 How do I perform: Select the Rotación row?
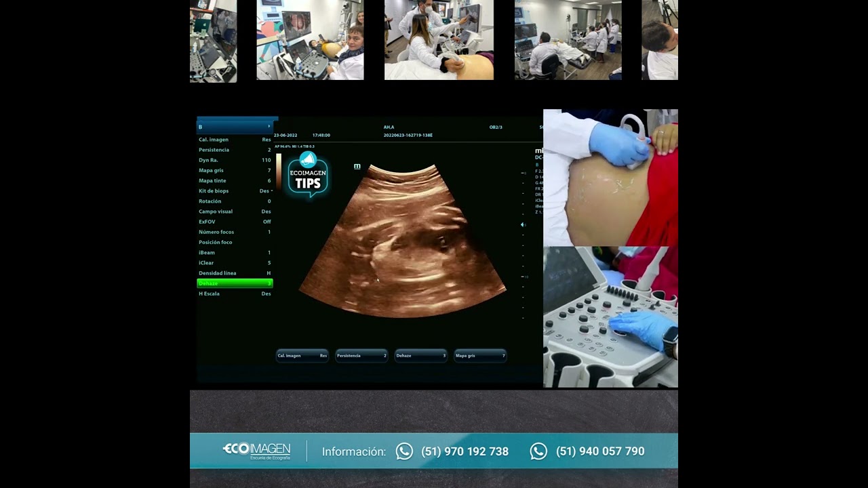(235, 201)
